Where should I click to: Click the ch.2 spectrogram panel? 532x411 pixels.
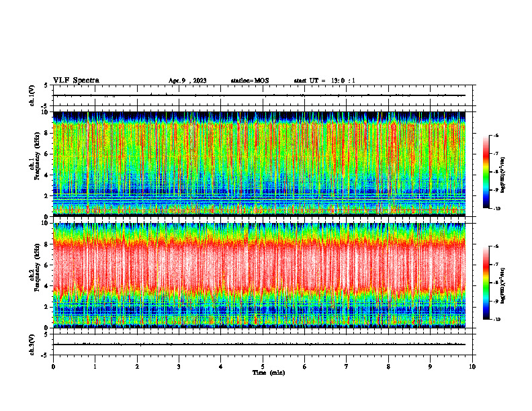(259, 275)
